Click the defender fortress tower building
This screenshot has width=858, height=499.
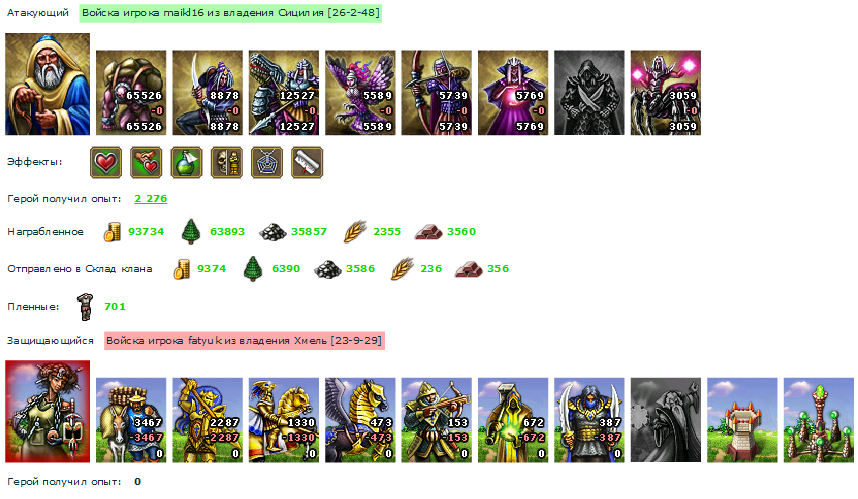(x=742, y=420)
